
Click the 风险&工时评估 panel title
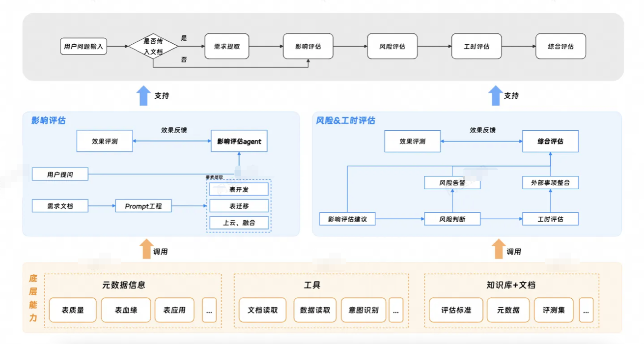(346, 120)
